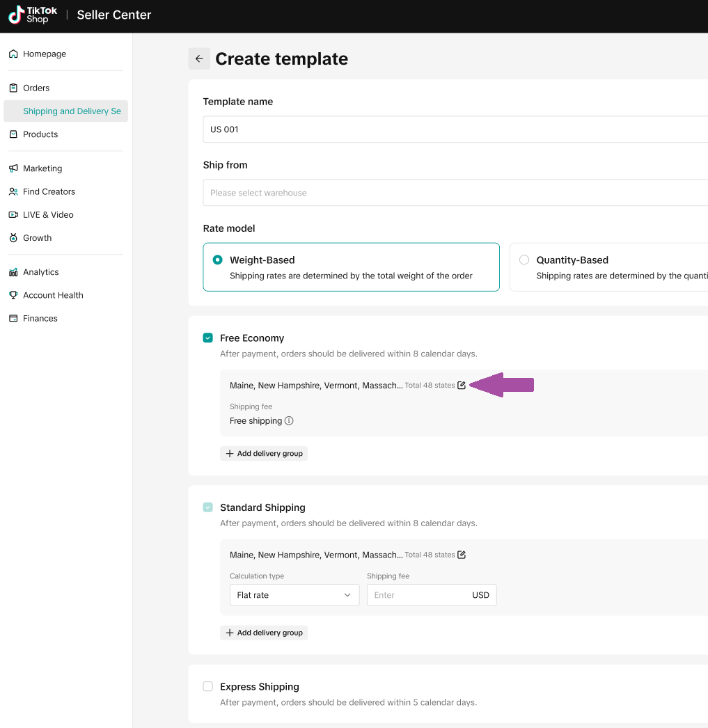
Task: Click the Homepage house icon in sidebar
Action: coord(13,54)
